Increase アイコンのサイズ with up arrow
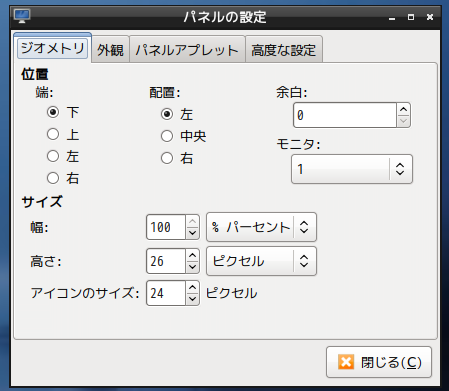The height and width of the screenshot is (391, 449). pyautogui.click(x=192, y=287)
